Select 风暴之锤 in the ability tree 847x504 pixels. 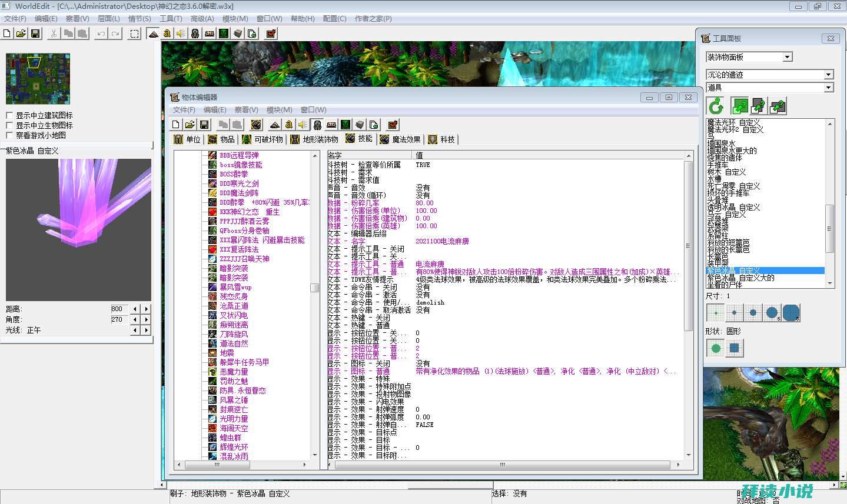[234, 400]
